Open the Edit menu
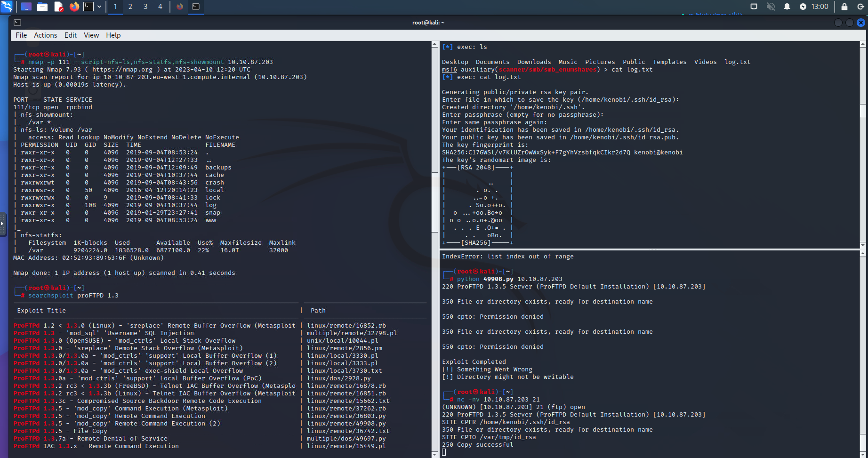 [71, 35]
